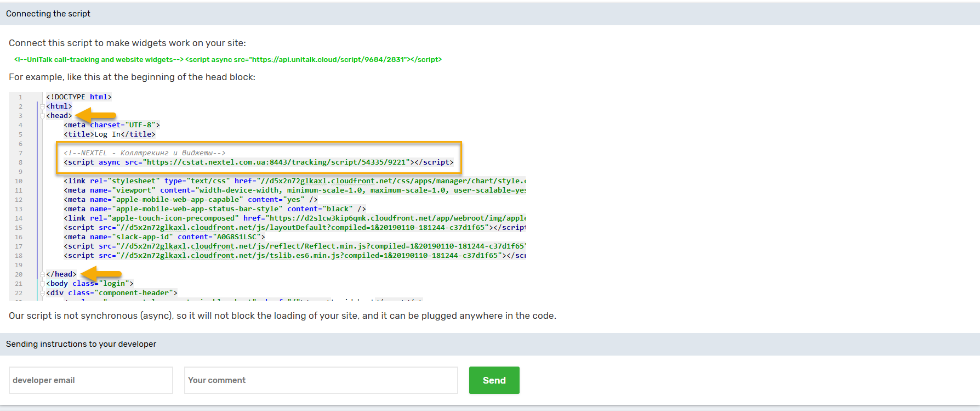Viewport: 980px width, 411px height.
Task: Toggle fold marker at div component-header line
Action: 42,293
